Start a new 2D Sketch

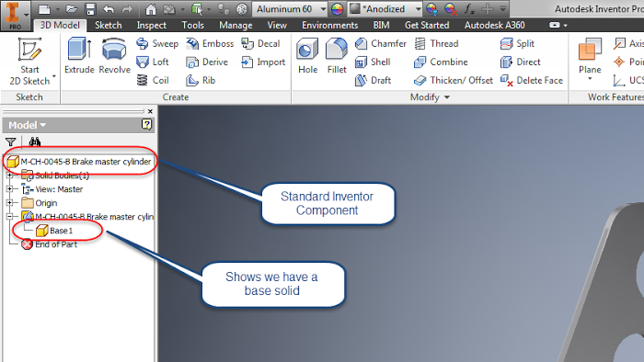pyautogui.click(x=30, y=62)
